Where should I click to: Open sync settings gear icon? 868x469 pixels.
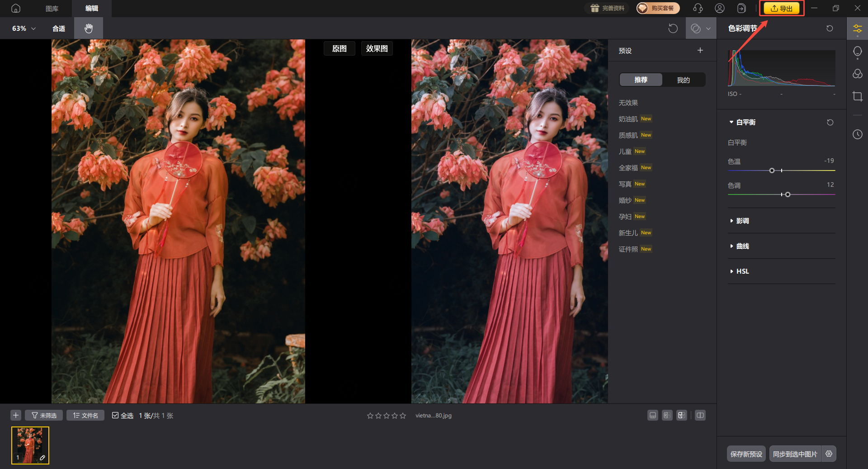tap(829, 454)
